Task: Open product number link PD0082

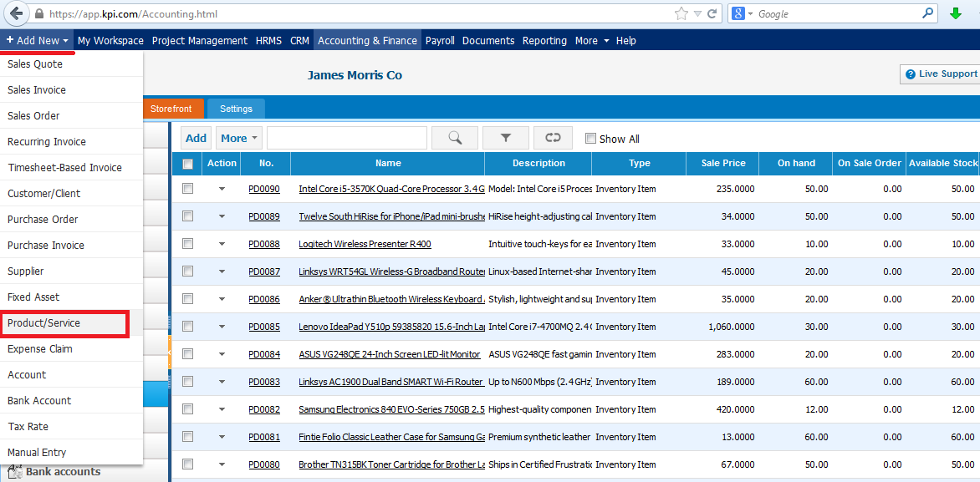Action: (x=263, y=409)
